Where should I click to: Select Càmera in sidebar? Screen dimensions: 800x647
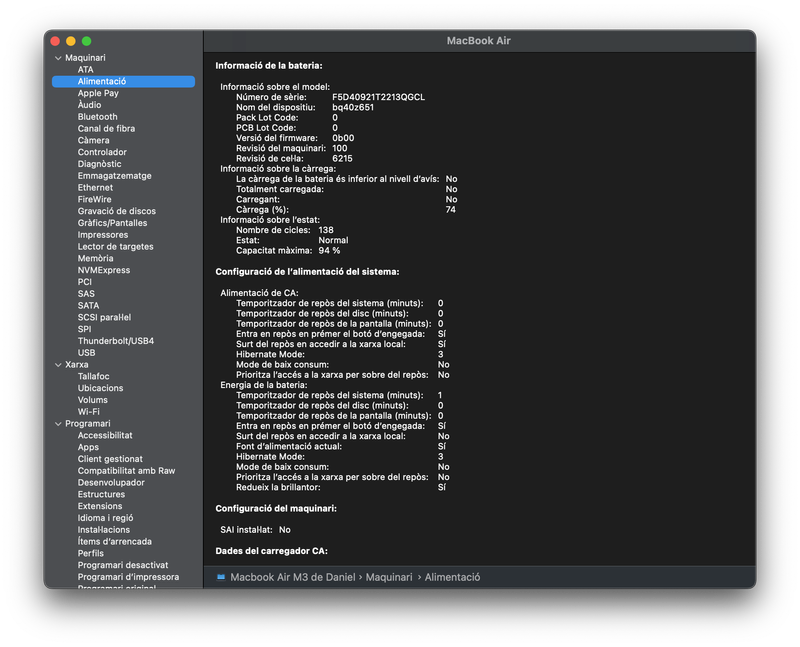click(x=93, y=140)
